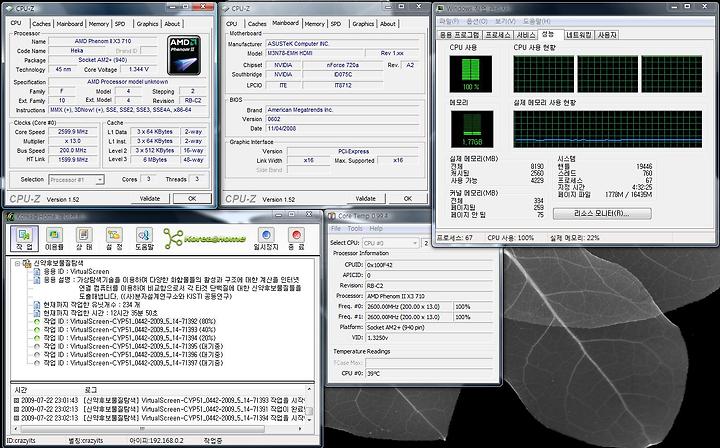Click the Korea@Home logo in the toolbar
Viewport: 720px width, 448px height.
coord(205,239)
